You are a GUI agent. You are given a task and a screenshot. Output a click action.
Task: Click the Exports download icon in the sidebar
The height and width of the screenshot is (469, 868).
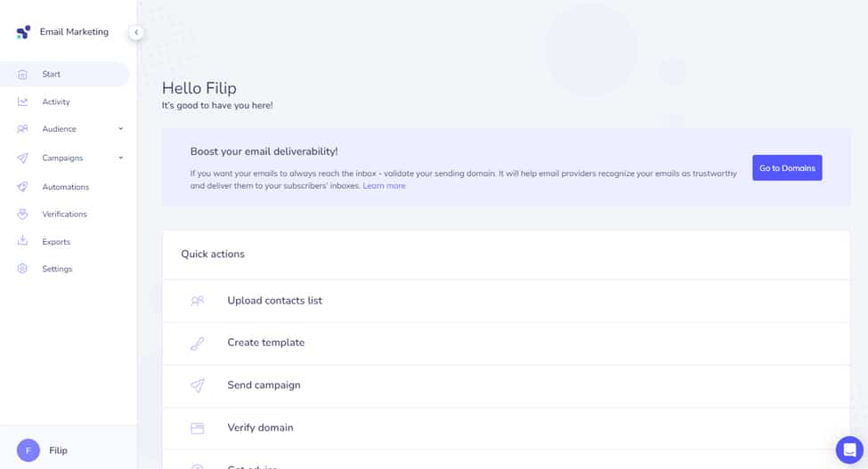coord(22,240)
